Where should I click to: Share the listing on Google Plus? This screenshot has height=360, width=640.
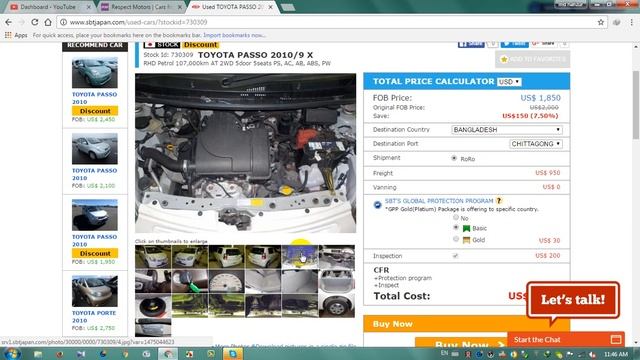tap(544, 44)
